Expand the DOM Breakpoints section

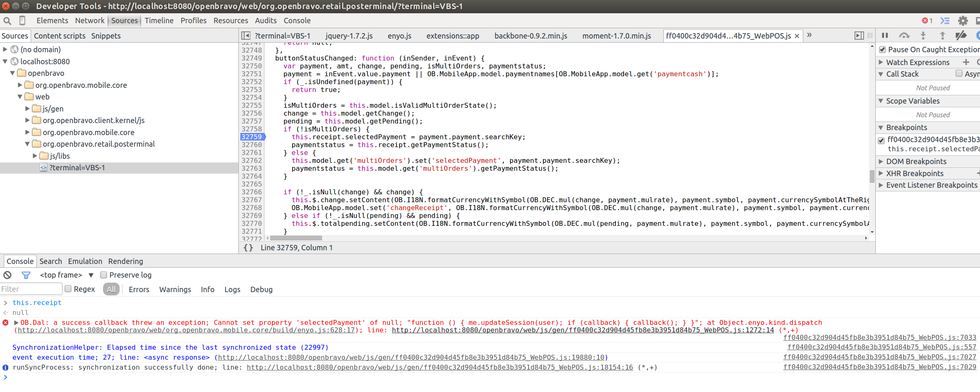[x=881, y=162]
